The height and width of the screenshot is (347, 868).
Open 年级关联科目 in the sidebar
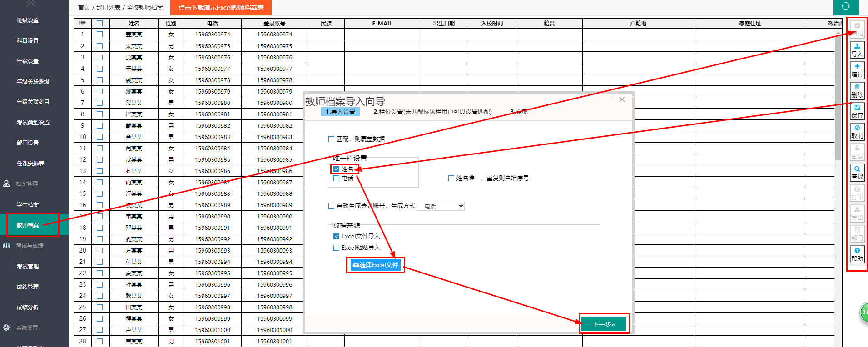point(33,102)
